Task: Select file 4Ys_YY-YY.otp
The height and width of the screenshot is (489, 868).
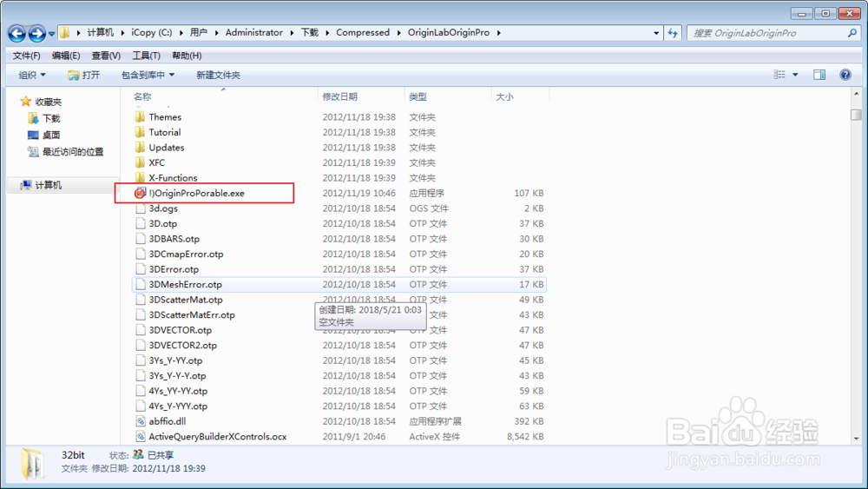Action: click(x=178, y=391)
